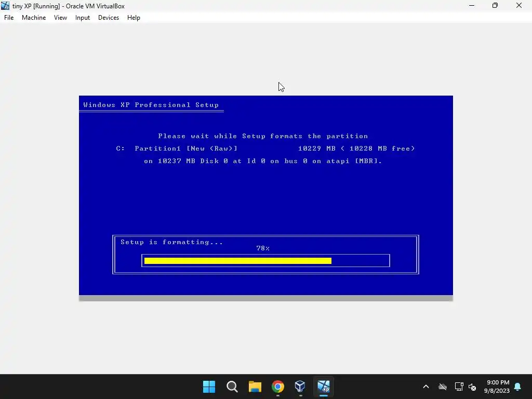Click the yellow formatting progress bar
This screenshot has width=532, height=399.
click(238, 261)
